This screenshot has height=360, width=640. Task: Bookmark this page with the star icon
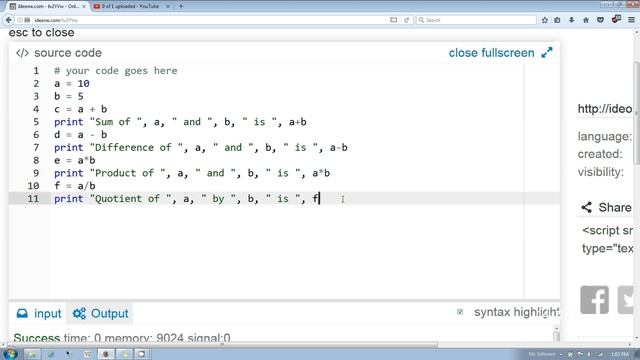pyautogui.click(x=544, y=20)
